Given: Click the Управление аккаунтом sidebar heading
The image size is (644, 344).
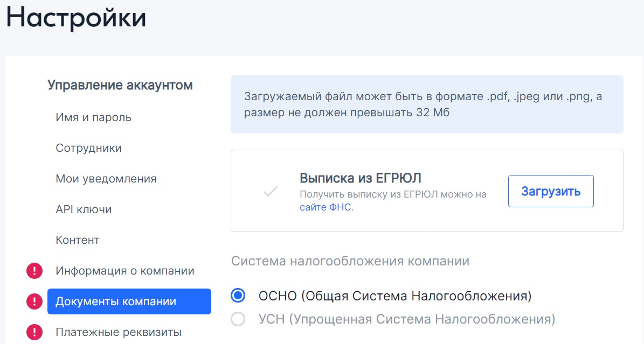Looking at the screenshot, I should [120, 85].
